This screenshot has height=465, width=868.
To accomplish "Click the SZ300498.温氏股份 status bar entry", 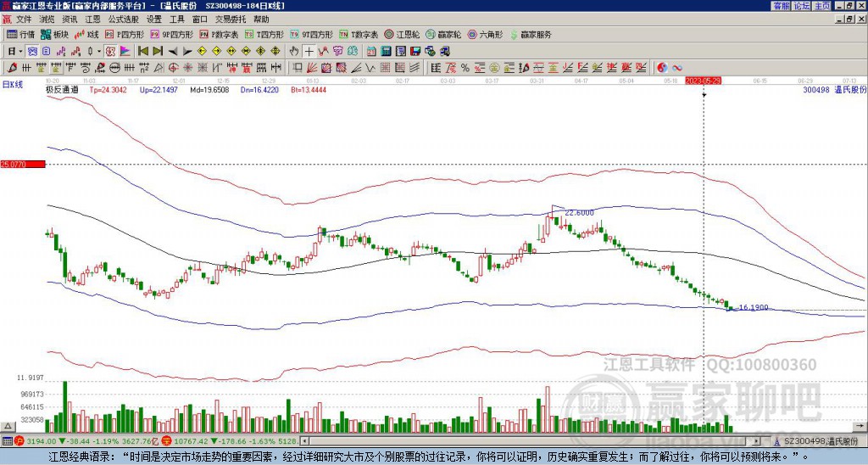I will 819,441.
